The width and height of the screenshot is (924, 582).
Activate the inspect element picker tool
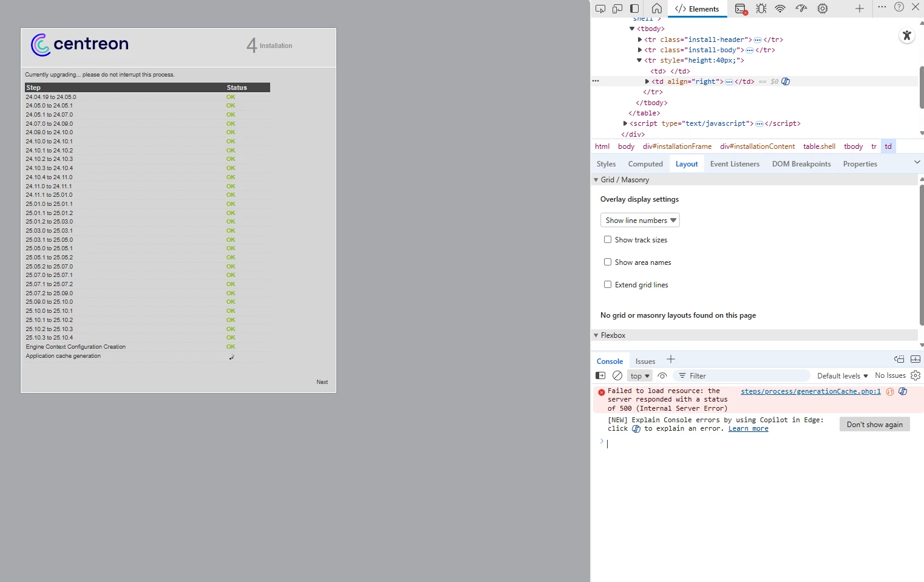pos(600,9)
